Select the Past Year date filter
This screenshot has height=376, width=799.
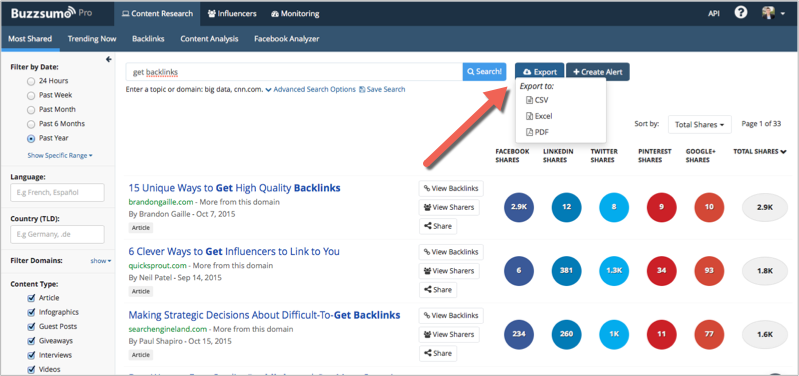pos(31,138)
